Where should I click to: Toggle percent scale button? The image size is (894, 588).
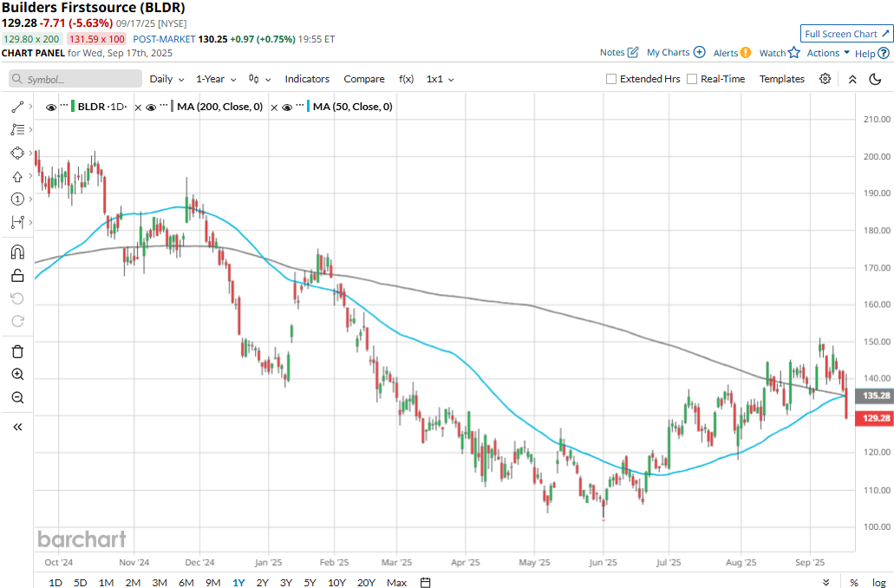[854, 582]
